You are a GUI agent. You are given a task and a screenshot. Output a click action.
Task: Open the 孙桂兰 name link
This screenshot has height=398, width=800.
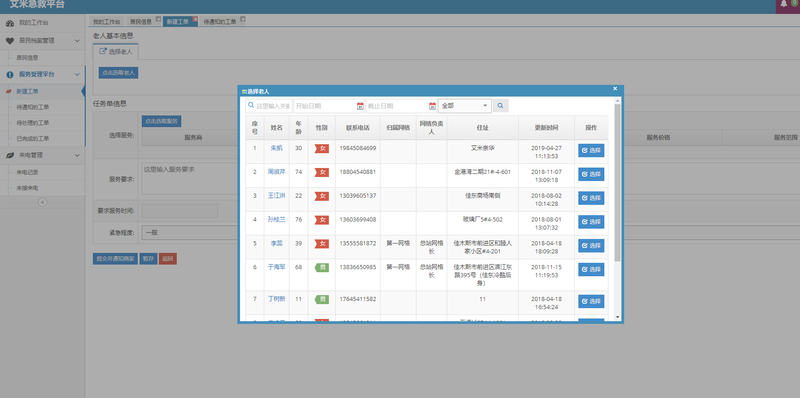pos(276,219)
